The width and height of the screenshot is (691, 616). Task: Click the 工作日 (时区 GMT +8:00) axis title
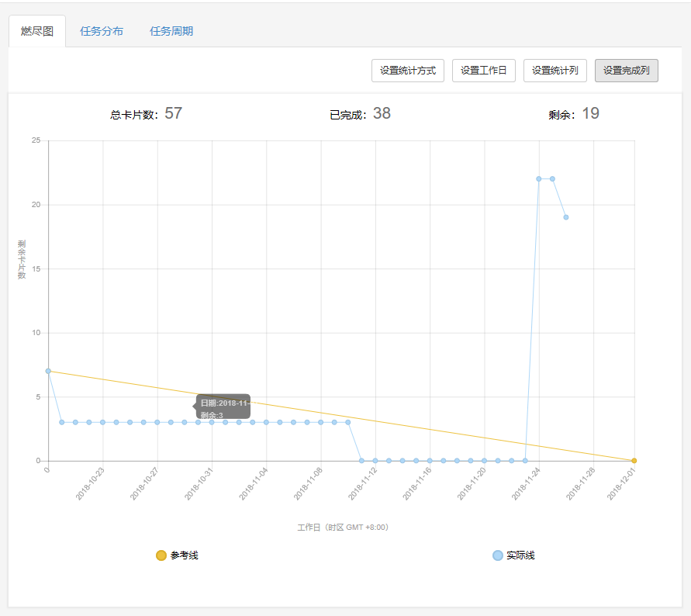pos(343,528)
